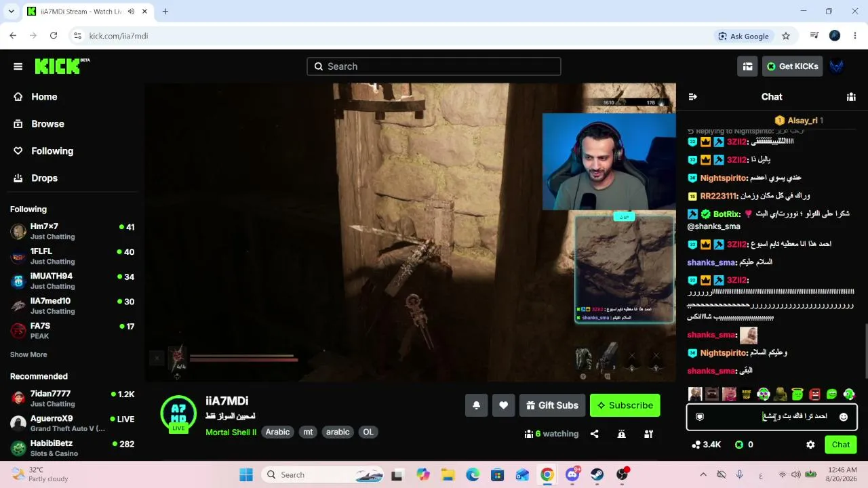This screenshot has height=488, width=868.
Task: Subscribe to iiA7MDi
Action: click(625, 405)
